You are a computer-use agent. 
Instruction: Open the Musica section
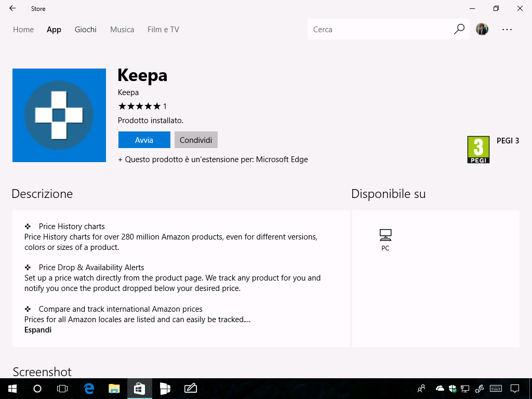coord(122,30)
